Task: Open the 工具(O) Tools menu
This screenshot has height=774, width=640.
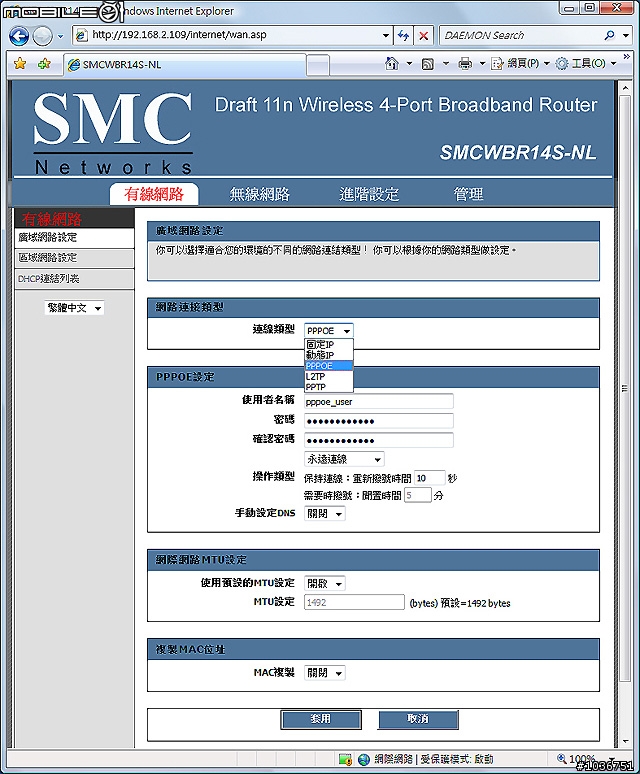Action: click(x=586, y=63)
